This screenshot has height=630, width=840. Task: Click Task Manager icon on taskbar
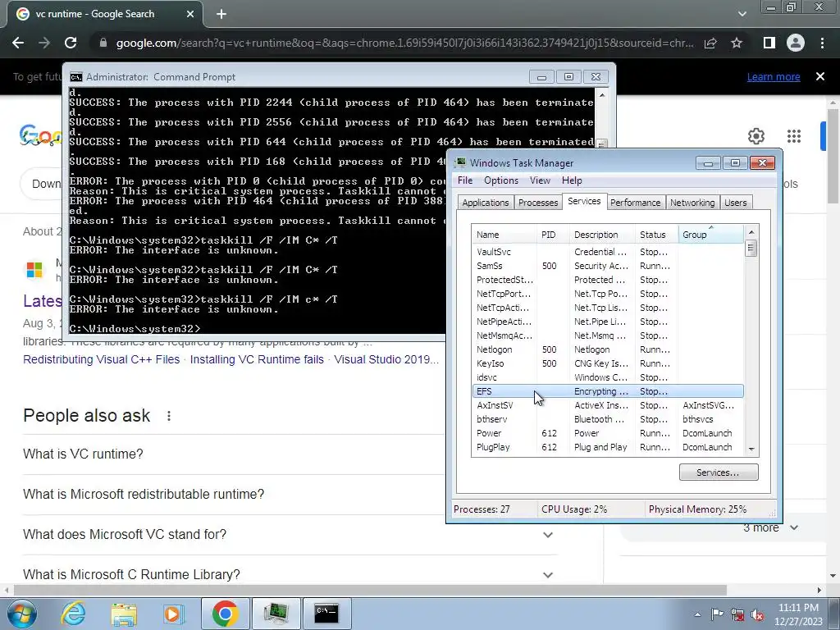click(276, 614)
